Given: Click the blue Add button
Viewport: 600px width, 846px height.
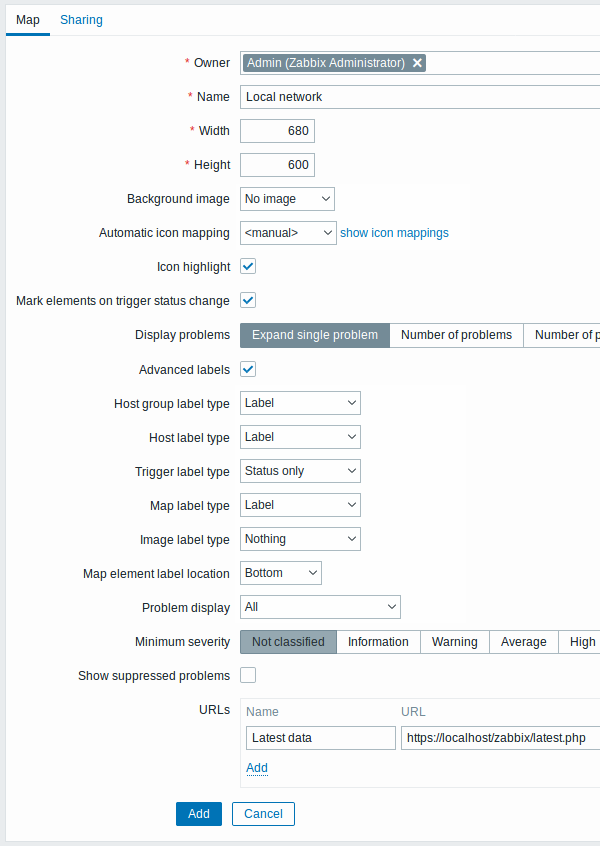Looking at the screenshot, I should pyautogui.click(x=199, y=813).
